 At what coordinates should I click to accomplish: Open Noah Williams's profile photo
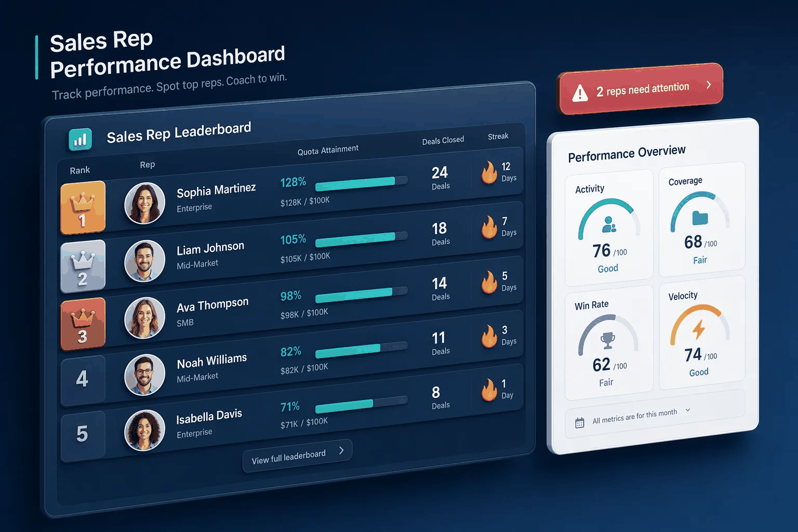coord(144,375)
